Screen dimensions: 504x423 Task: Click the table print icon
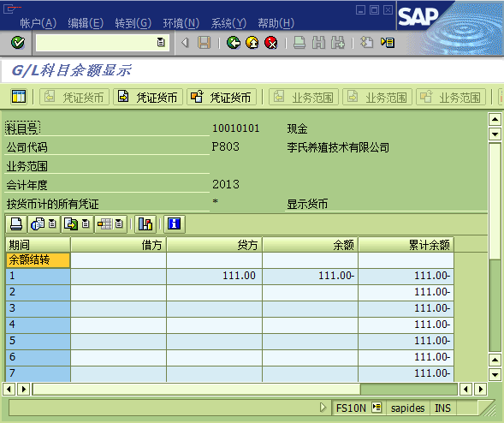[x=16, y=223]
